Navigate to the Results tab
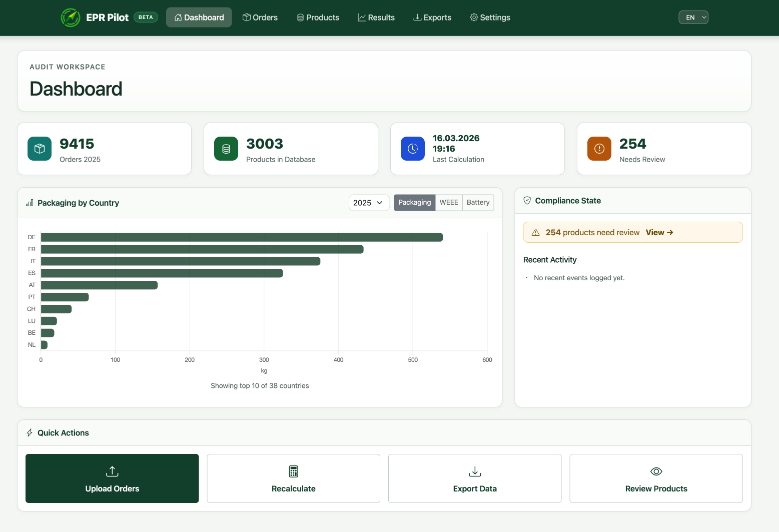This screenshot has width=779, height=532. (376, 17)
